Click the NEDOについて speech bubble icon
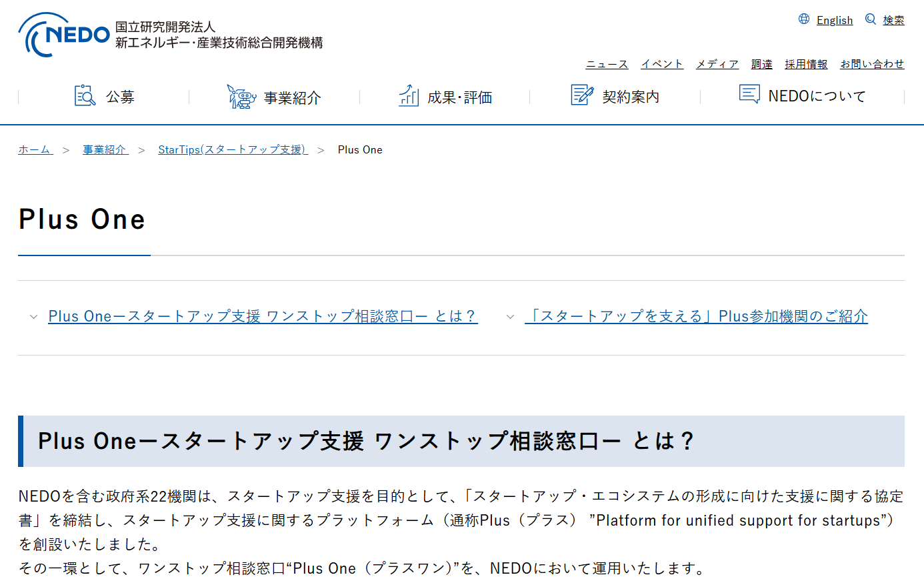The height and width of the screenshot is (579, 924). click(749, 94)
